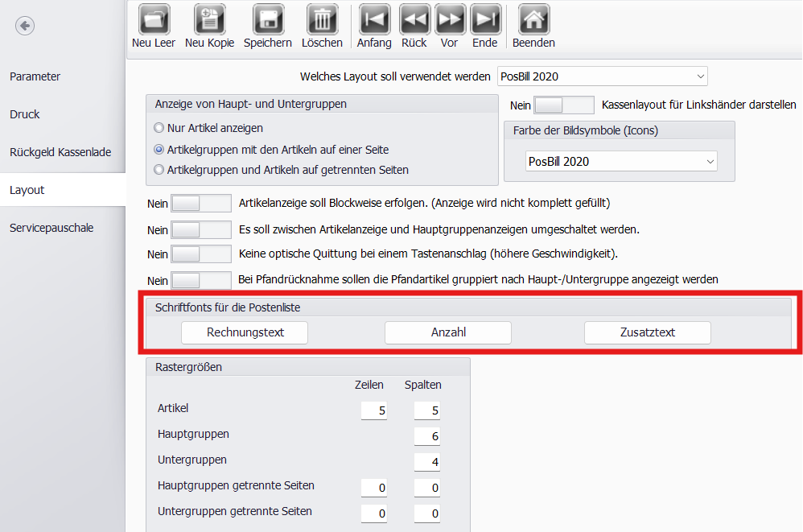This screenshot has height=532, width=803.
Task: Click the back arrow in sidebar
Action: [x=25, y=26]
